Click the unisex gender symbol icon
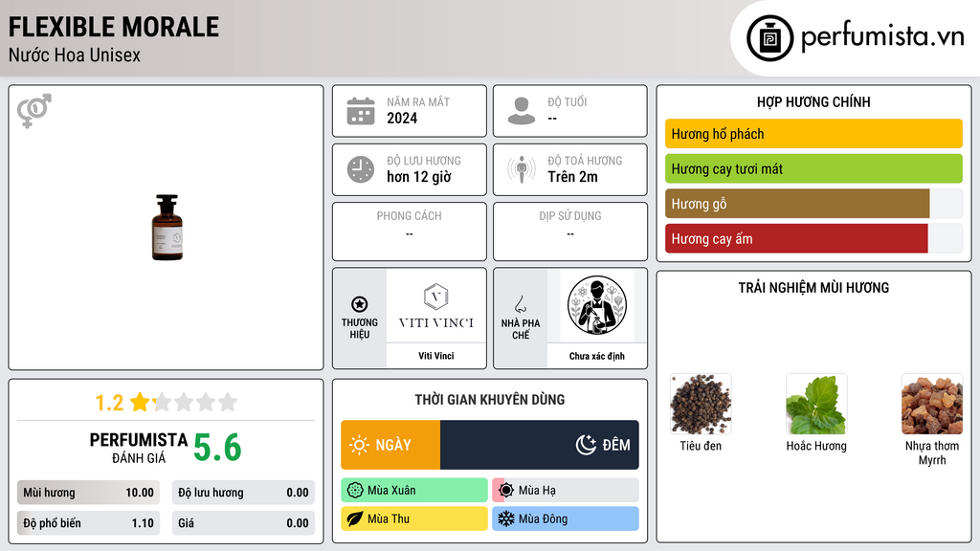This screenshot has width=980, height=551. coord(34,111)
